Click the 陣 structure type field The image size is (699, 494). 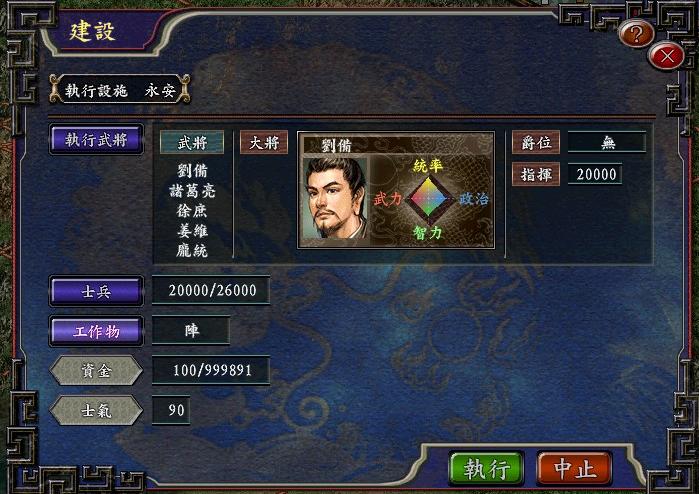coord(191,330)
